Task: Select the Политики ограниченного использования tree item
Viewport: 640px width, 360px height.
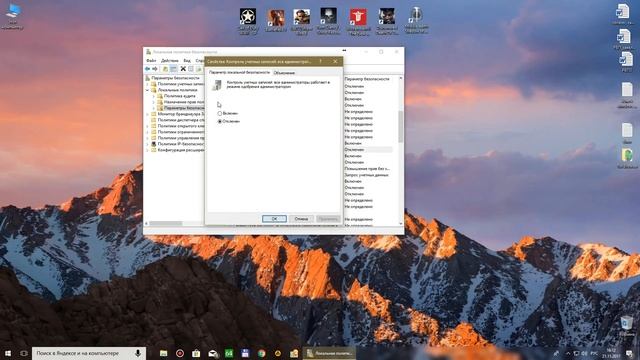Action: click(181, 132)
